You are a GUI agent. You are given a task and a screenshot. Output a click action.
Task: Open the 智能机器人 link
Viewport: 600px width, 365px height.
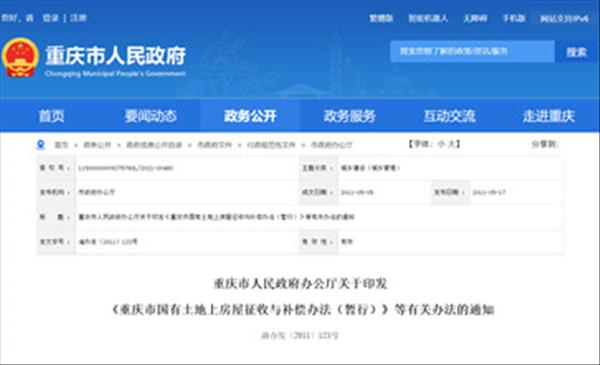point(428,18)
